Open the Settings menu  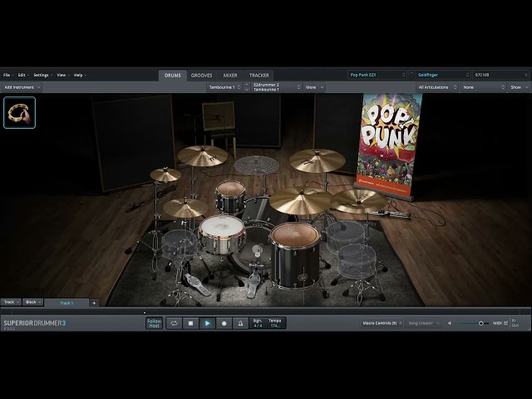(x=42, y=75)
